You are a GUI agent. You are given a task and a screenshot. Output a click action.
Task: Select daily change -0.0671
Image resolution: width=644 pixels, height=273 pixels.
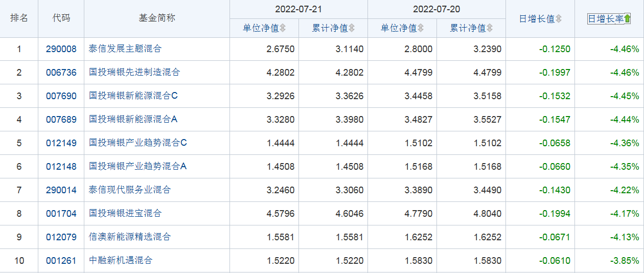(555, 237)
